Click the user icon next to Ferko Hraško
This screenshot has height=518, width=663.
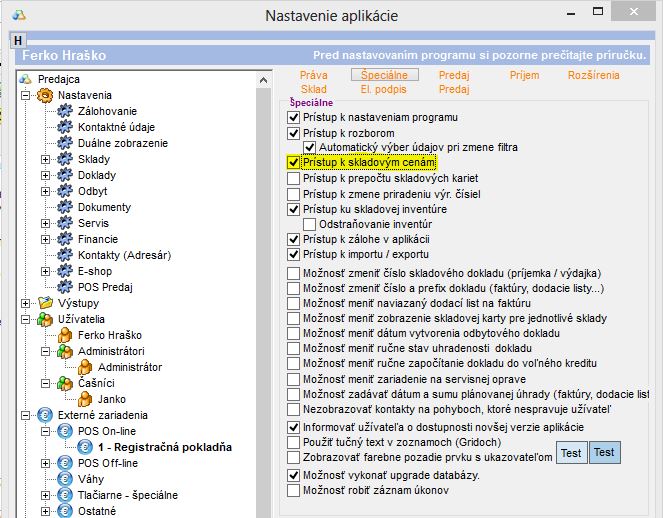tap(66, 335)
